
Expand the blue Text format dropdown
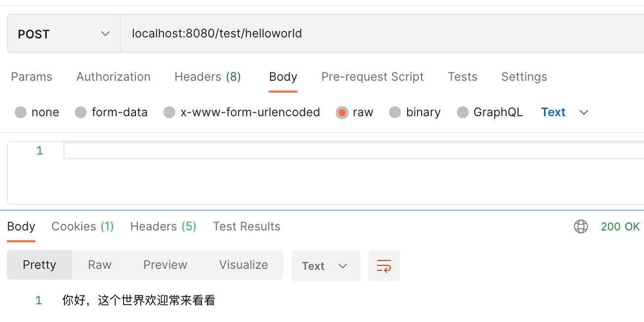565,112
